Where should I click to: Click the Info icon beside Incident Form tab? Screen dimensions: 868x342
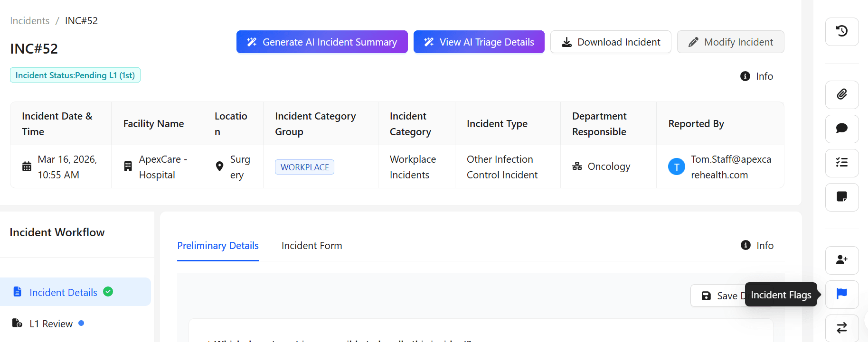coord(746,245)
